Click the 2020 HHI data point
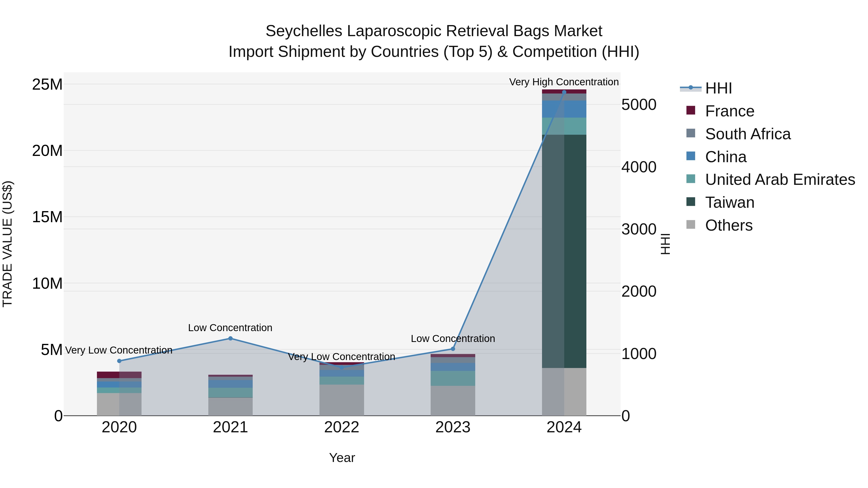This screenshot has height=488, width=868. pyautogui.click(x=119, y=361)
